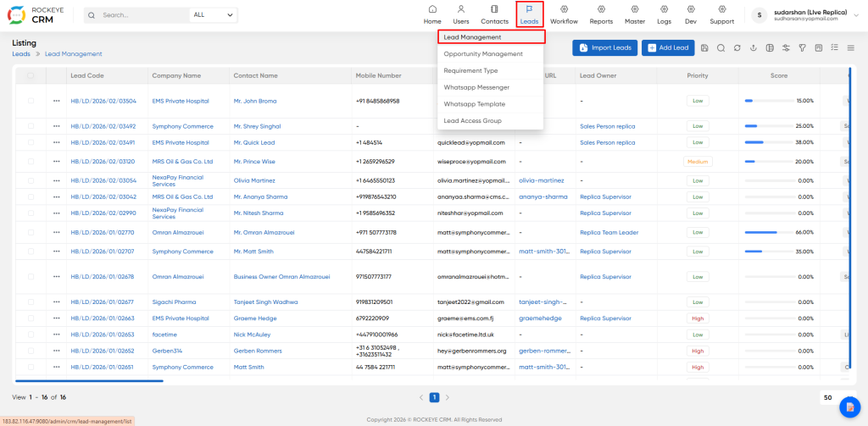Click the Leads flag icon
868x426 pixels.
click(x=529, y=9)
